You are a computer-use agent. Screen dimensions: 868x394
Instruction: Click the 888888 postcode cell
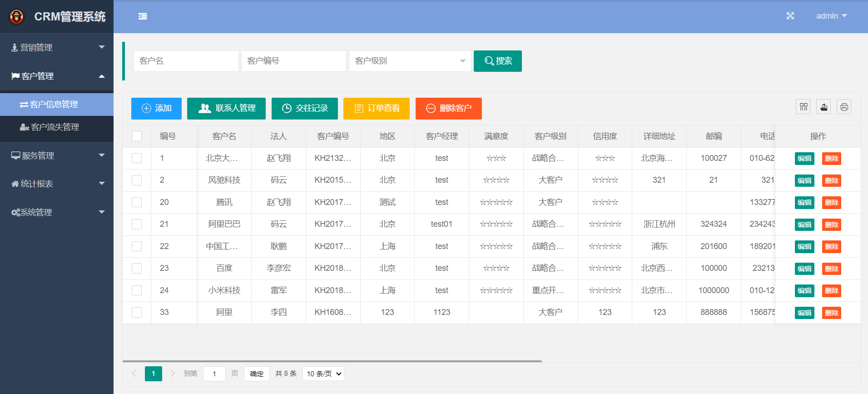tap(714, 312)
